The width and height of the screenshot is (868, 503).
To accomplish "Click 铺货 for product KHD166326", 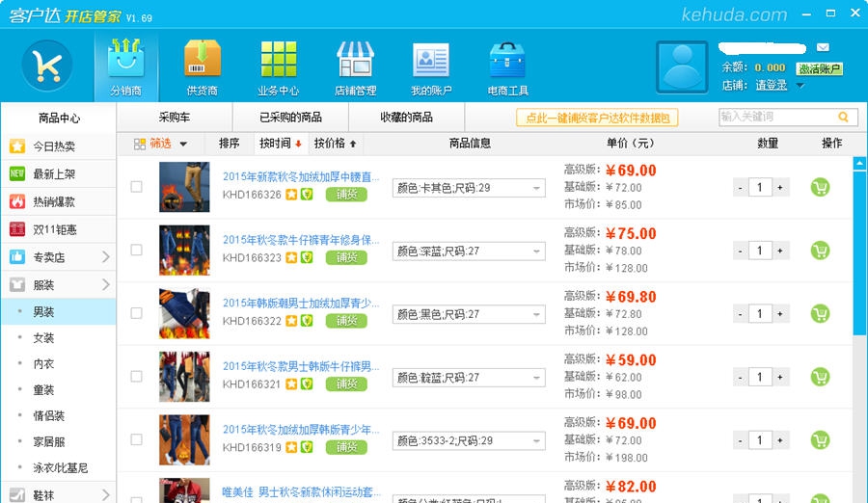I will [x=346, y=195].
